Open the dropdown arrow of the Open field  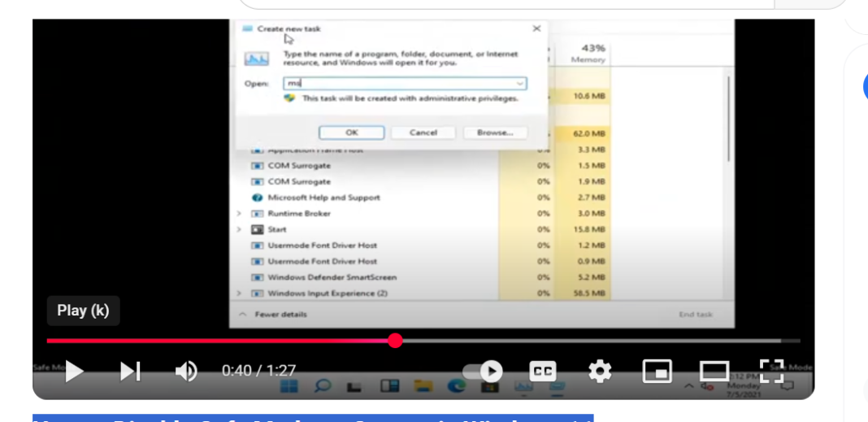[520, 83]
